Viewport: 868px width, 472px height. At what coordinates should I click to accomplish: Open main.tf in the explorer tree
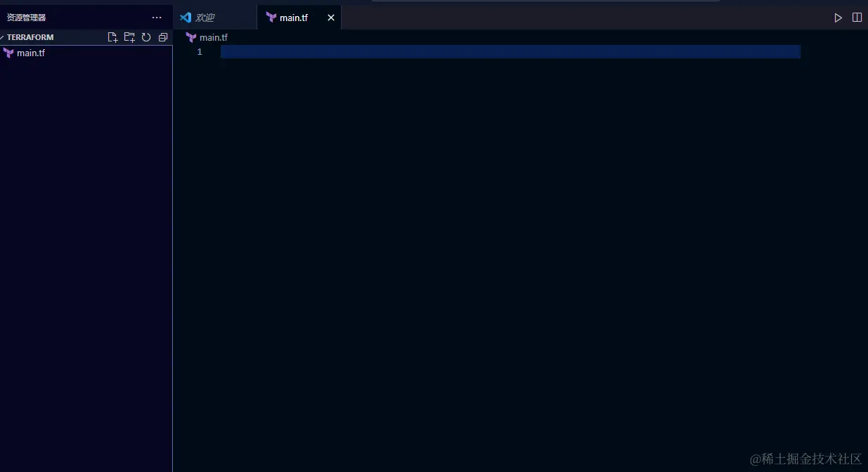(x=86, y=53)
